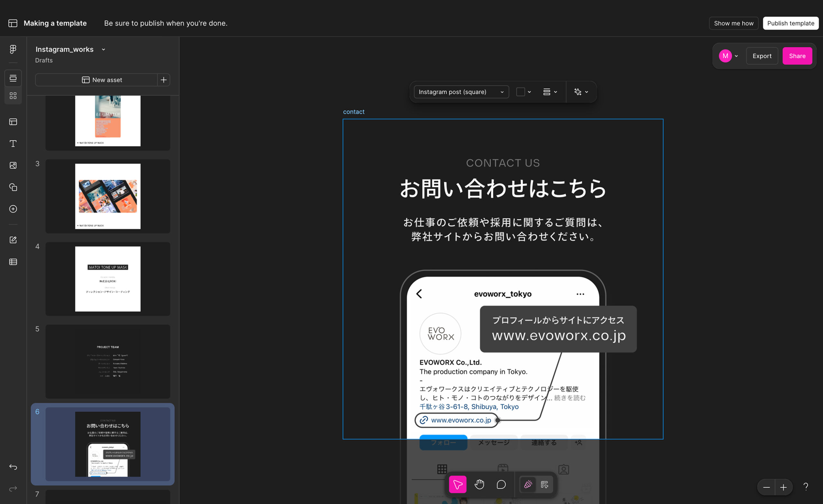823x504 pixels.
Task: Toggle the design mode sparkle icon
Action: tap(528, 485)
